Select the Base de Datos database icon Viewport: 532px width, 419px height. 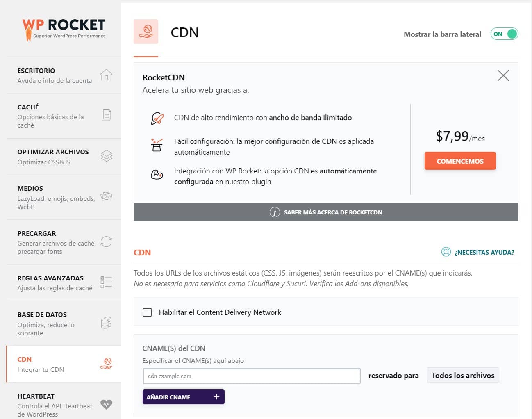[106, 323]
